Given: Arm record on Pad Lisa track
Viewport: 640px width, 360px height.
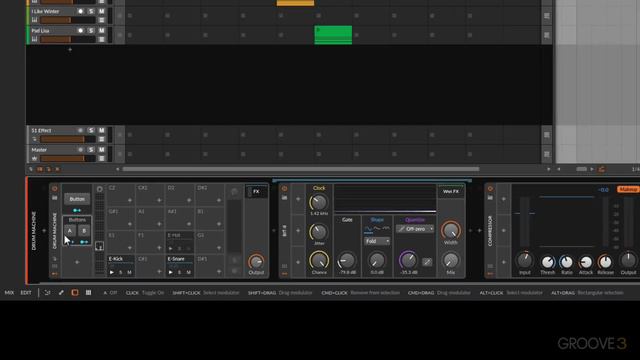Looking at the screenshot, I should (x=80, y=31).
